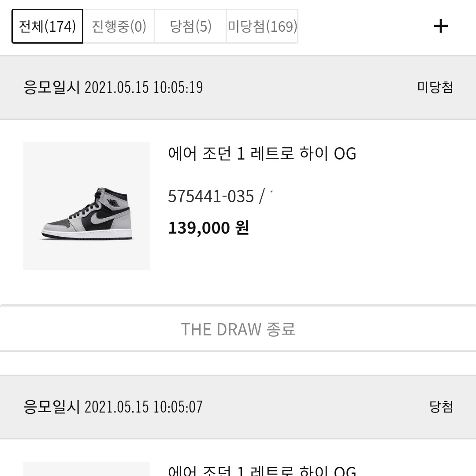Show the 미당첨(169) tab

tap(262, 26)
